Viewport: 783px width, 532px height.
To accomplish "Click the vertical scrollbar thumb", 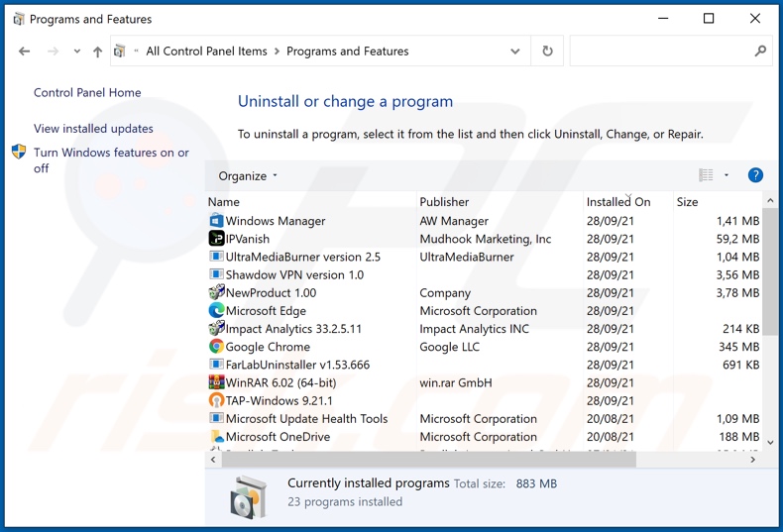I will 770,272.
